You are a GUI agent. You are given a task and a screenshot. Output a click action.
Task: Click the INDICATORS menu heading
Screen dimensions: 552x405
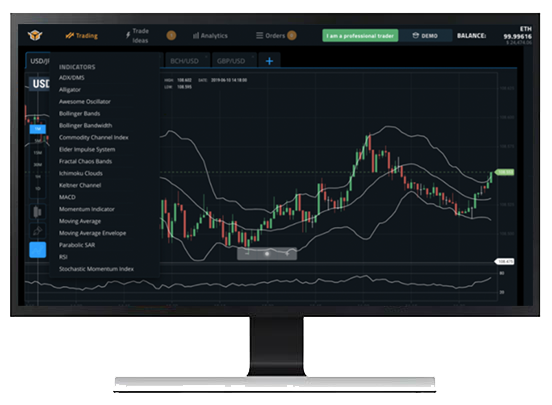point(77,67)
